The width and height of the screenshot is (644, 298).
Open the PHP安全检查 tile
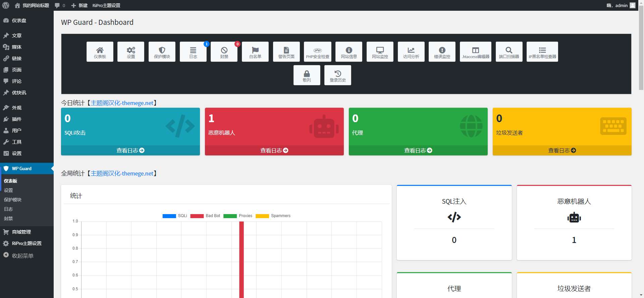[318, 52]
